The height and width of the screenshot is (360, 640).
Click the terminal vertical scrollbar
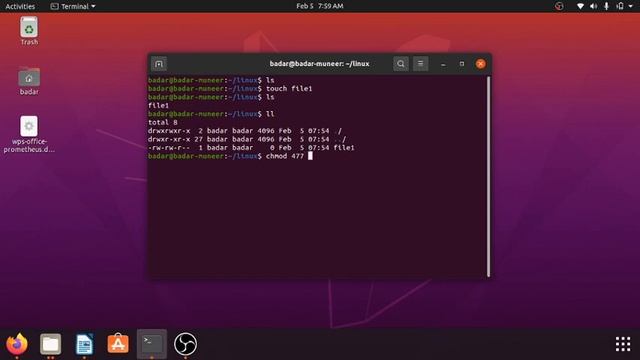click(489, 176)
